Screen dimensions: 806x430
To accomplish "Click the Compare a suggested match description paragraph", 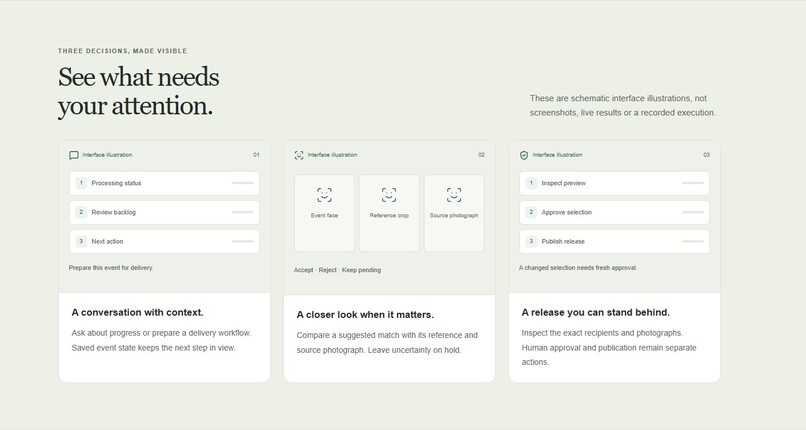I will (x=387, y=343).
